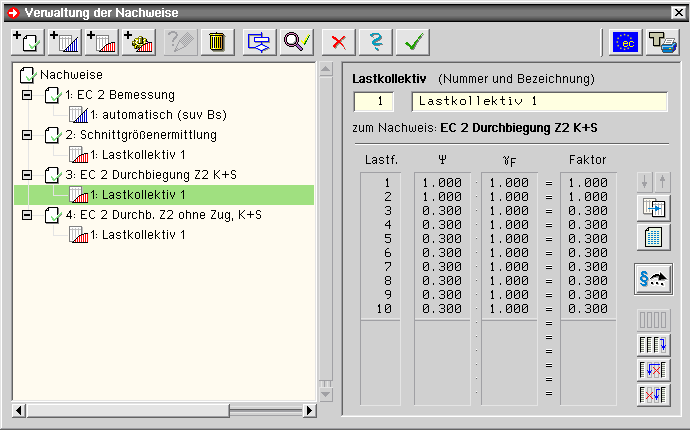The width and height of the screenshot is (690, 430).
Task: Click the green checkmark confirm icon
Action: [x=411, y=41]
